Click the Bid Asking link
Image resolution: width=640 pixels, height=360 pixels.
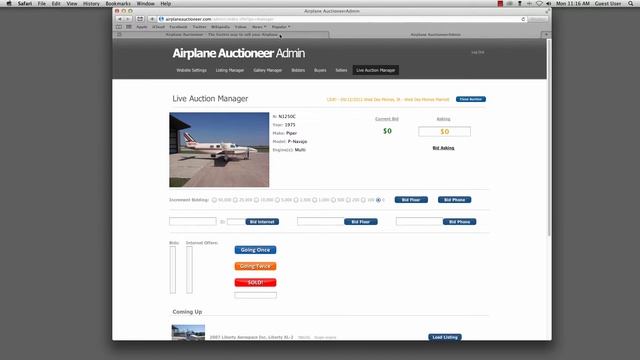pos(443,148)
